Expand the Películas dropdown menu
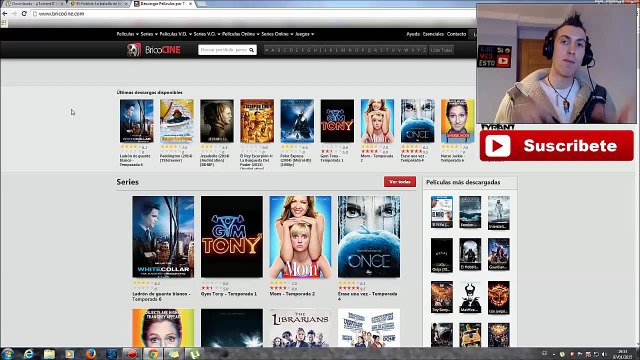Viewport: 640px width, 360px height. tap(127, 34)
